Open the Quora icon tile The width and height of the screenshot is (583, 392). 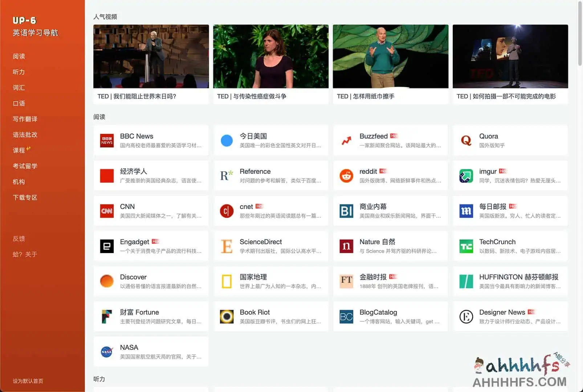point(466,140)
